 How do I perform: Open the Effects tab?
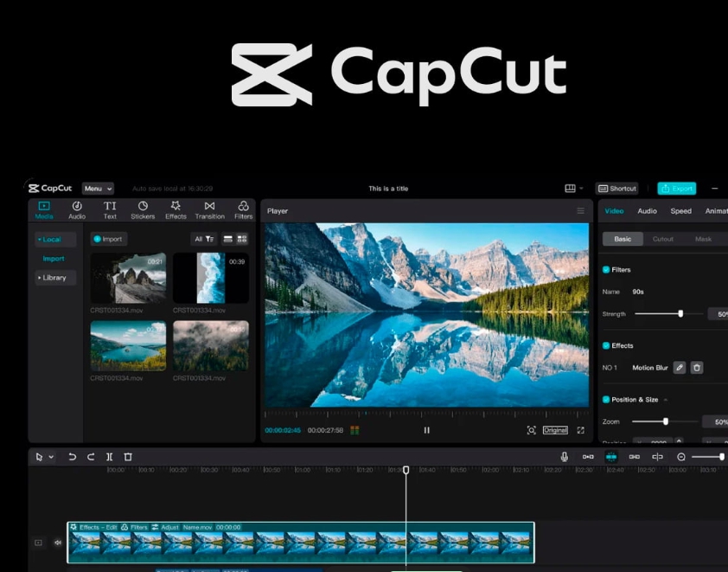coord(176,210)
